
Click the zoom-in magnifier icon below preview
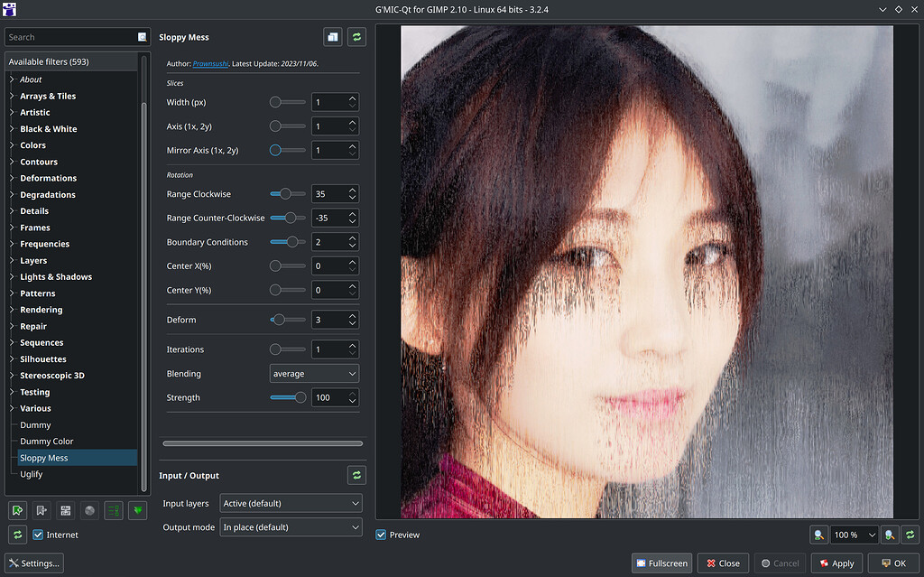click(x=889, y=535)
